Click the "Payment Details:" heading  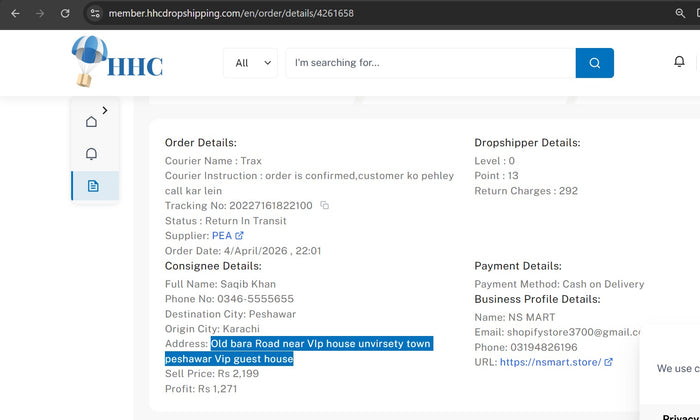(x=518, y=266)
